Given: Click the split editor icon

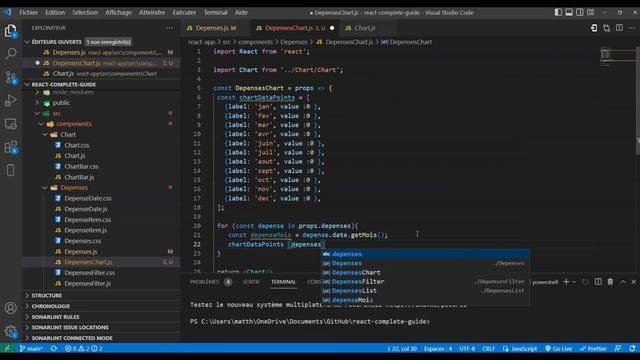Looking at the screenshot, I should coord(619,28).
